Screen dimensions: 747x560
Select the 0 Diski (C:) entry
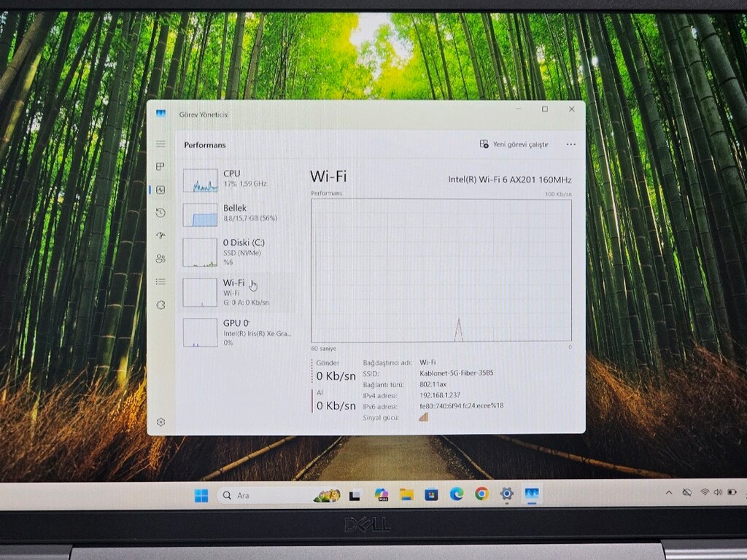pyautogui.click(x=237, y=252)
